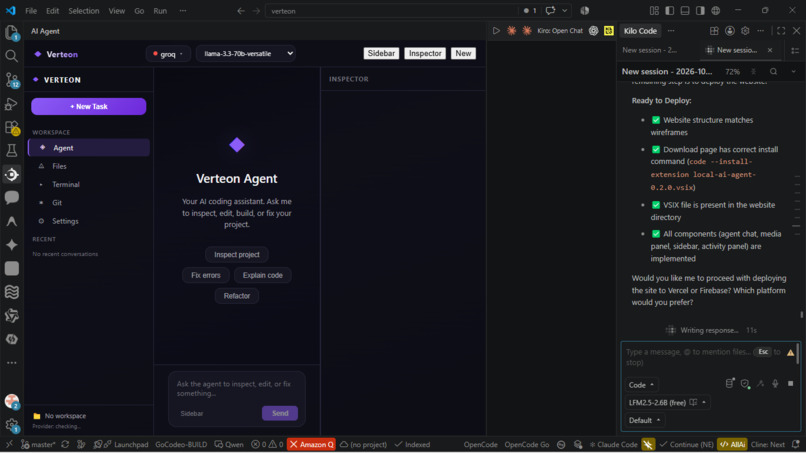806x453 pixels.
Task: Click Customize Layout icon in title bar
Action: 654,10
